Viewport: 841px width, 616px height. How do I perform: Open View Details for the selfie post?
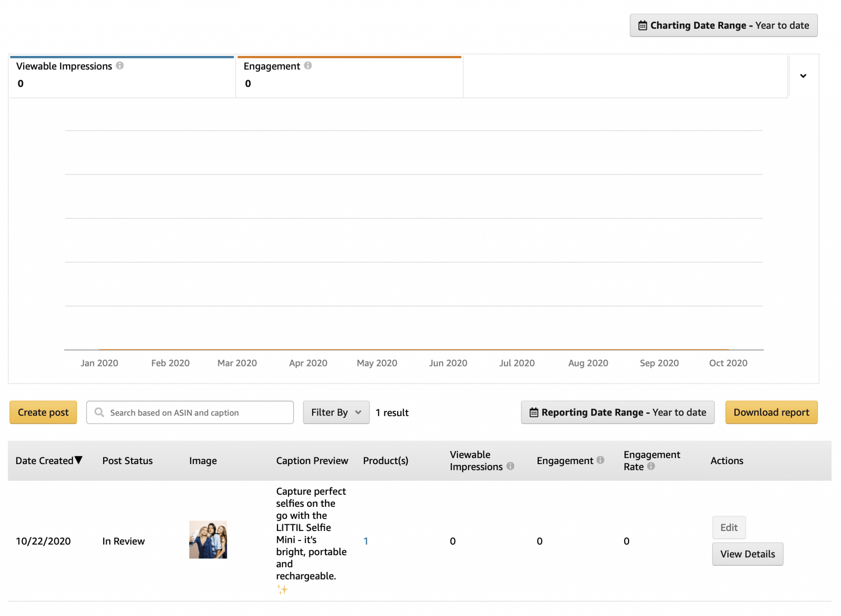pos(747,554)
